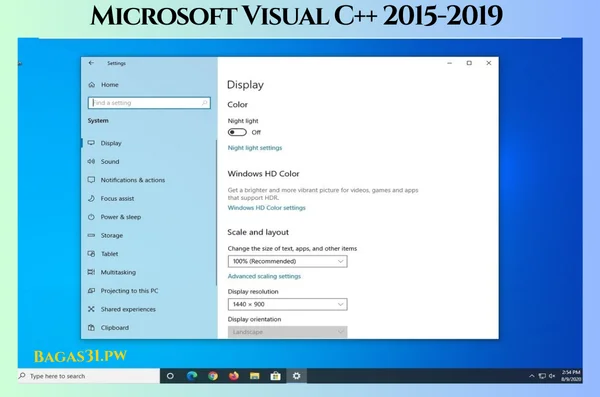The width and height of the screenshot is (600, 397).
Task: Open the Display orientation Landscape dropdown
Action: click(287, 332)
